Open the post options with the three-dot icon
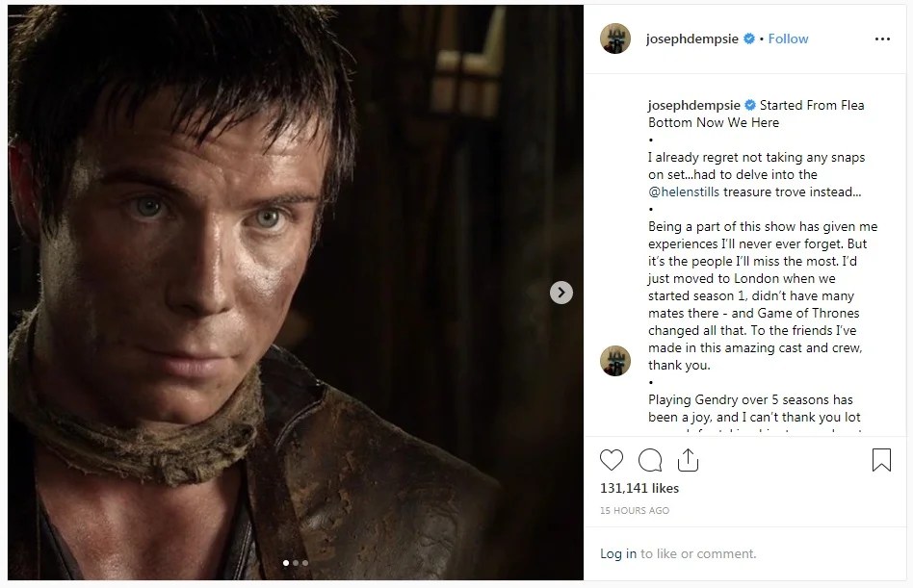 point(882,38)
